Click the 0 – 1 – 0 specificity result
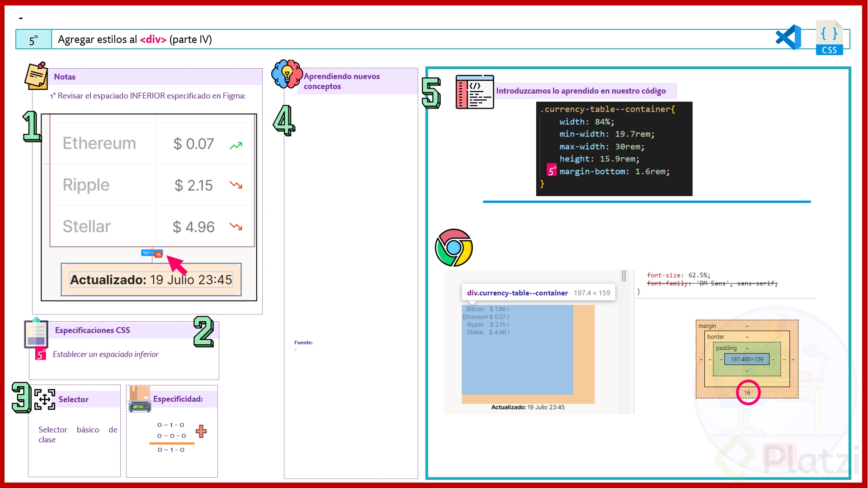Screen dimensions: 868x488 coord(171,450)
